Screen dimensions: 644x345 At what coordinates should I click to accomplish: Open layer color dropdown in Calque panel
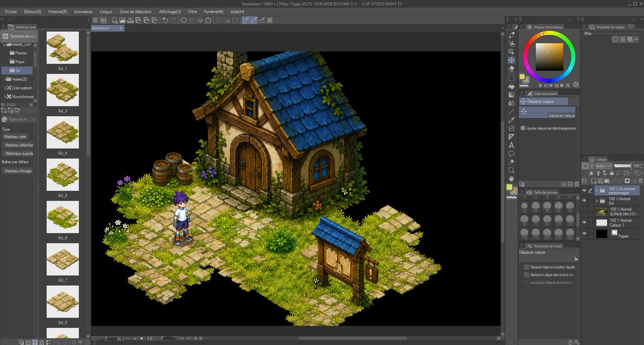click(588, 166)
